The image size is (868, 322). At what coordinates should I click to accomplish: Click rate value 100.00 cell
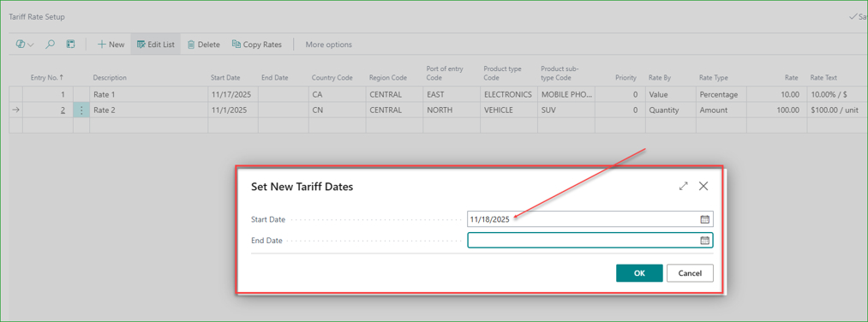click(776, 110)
